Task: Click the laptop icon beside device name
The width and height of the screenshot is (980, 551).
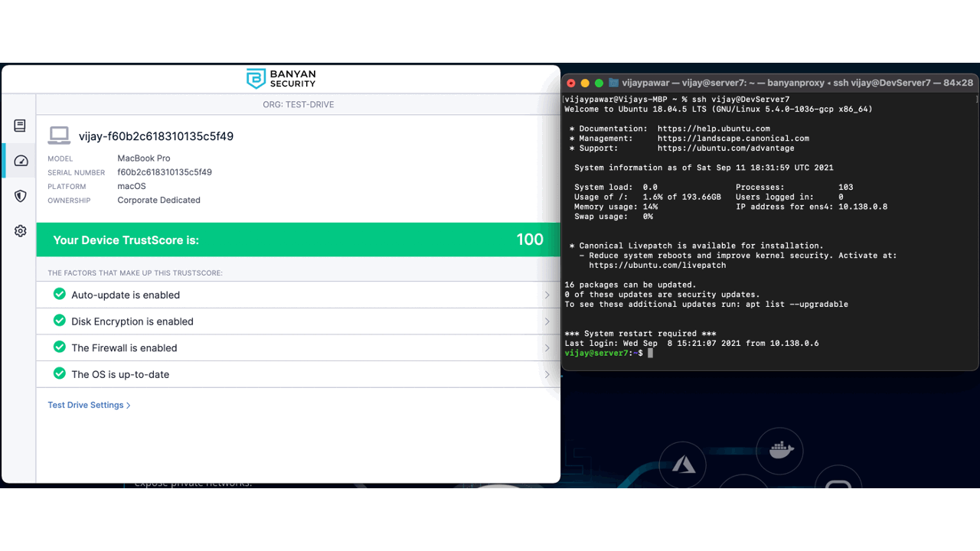Action: [59, 135]
